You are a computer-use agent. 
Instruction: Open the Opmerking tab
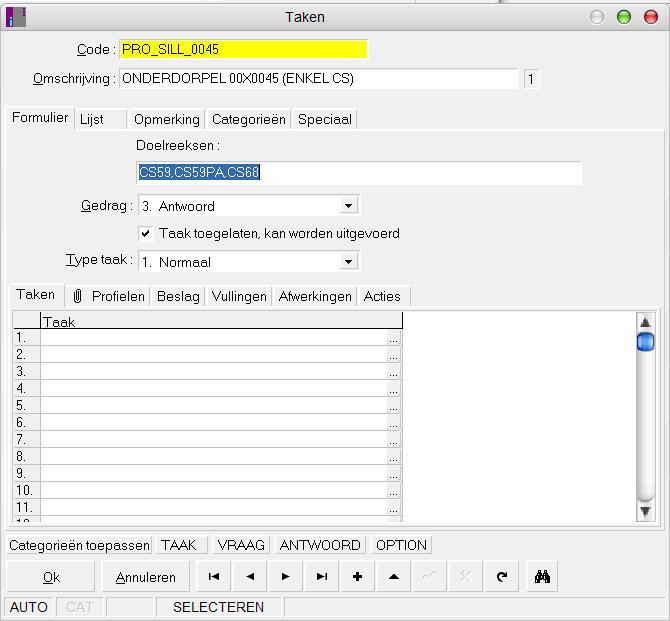coord(167,119)
